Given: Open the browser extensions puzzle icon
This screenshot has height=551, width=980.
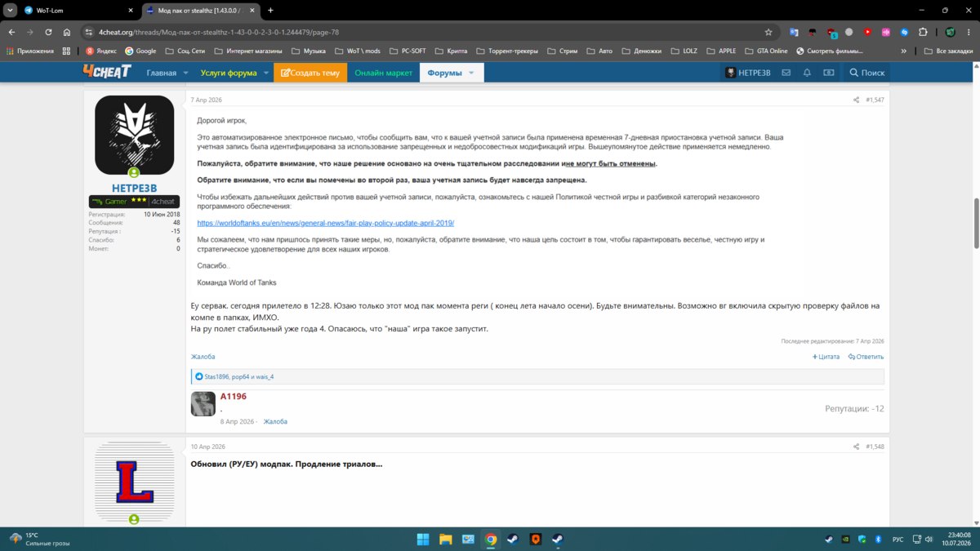Looking at the screenshot, I should (x=923, y=32).
